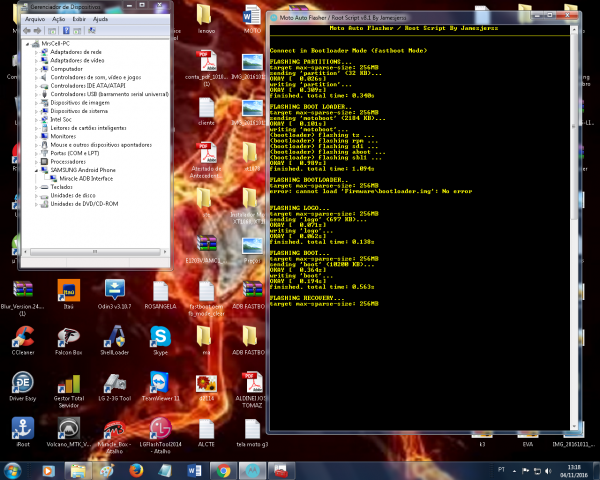
Task: Select Volcano_MTK shortcut
Action: [69, 432]
